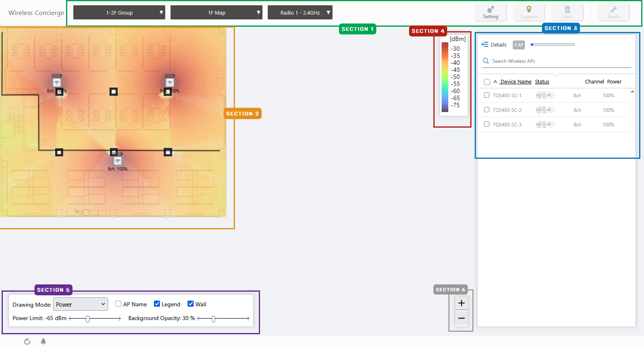
Task: Enable the AP Name checkbox
Action: (118, 304)
